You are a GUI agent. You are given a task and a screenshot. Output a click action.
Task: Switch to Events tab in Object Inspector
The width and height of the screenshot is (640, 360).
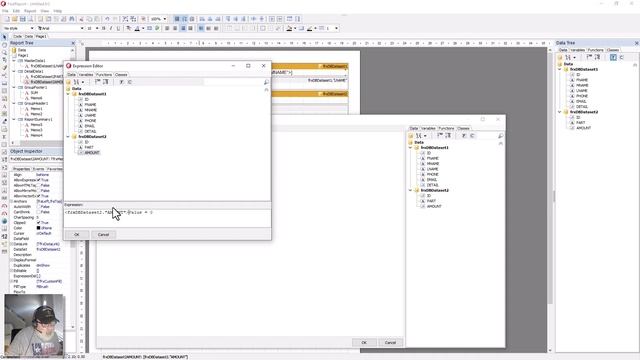coord(38,169)
